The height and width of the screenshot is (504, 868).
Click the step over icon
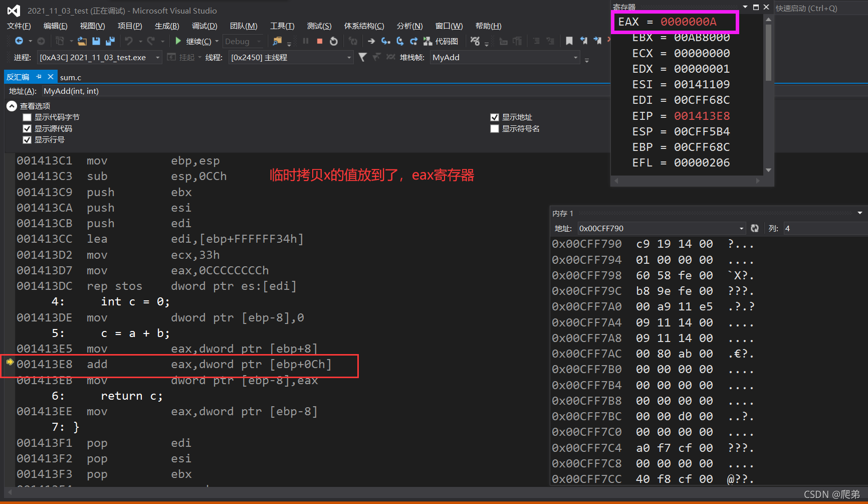pos(400,41)
